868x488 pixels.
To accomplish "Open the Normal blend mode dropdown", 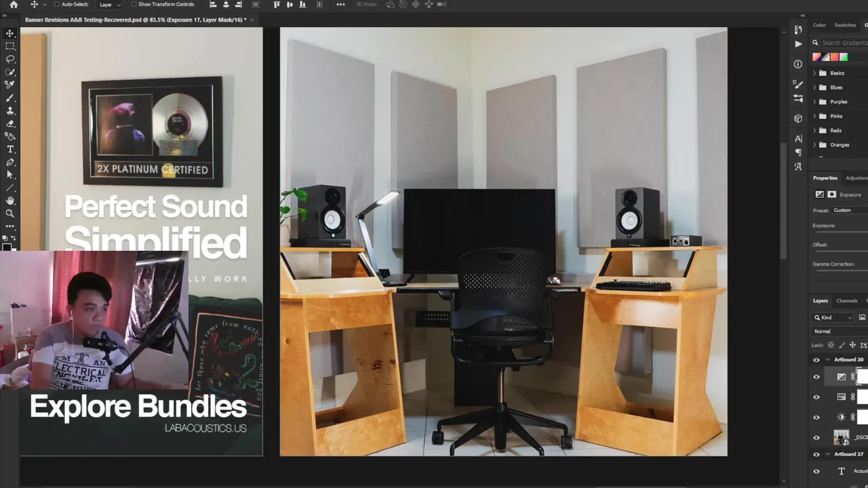I will tap(840, 331).
